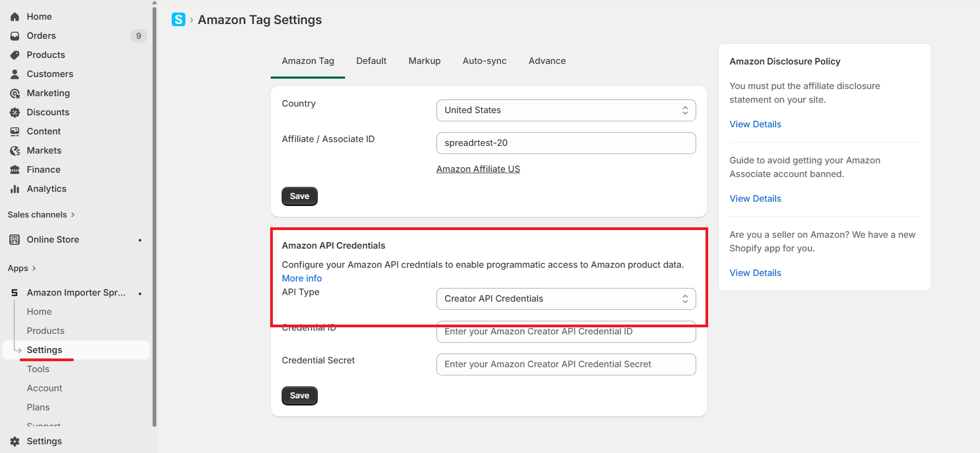Click the Online Store storefront icon
The image size is (980, 453).
15,240
